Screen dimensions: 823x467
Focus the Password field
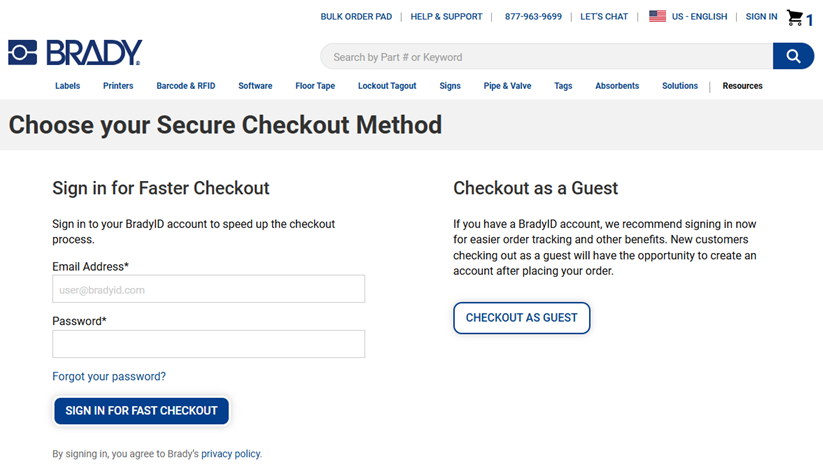[208, 344]
